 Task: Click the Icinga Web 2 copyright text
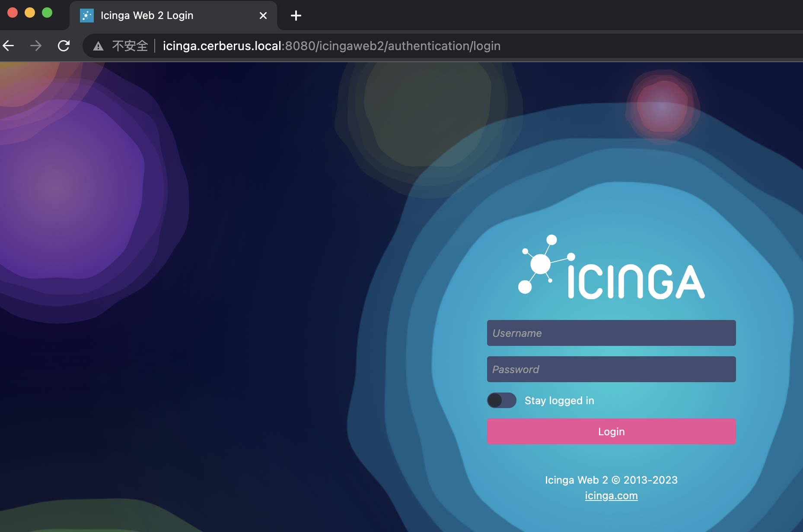[611, 480]
